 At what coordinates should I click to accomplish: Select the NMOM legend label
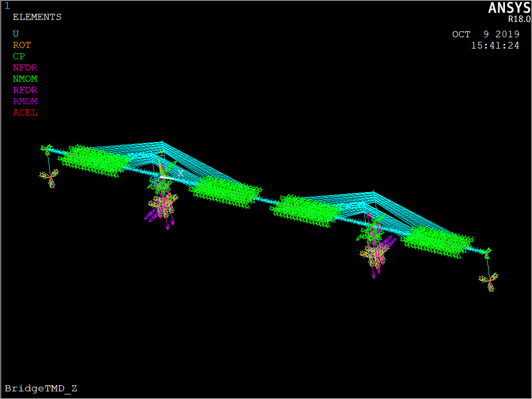[x=25, y=79]
